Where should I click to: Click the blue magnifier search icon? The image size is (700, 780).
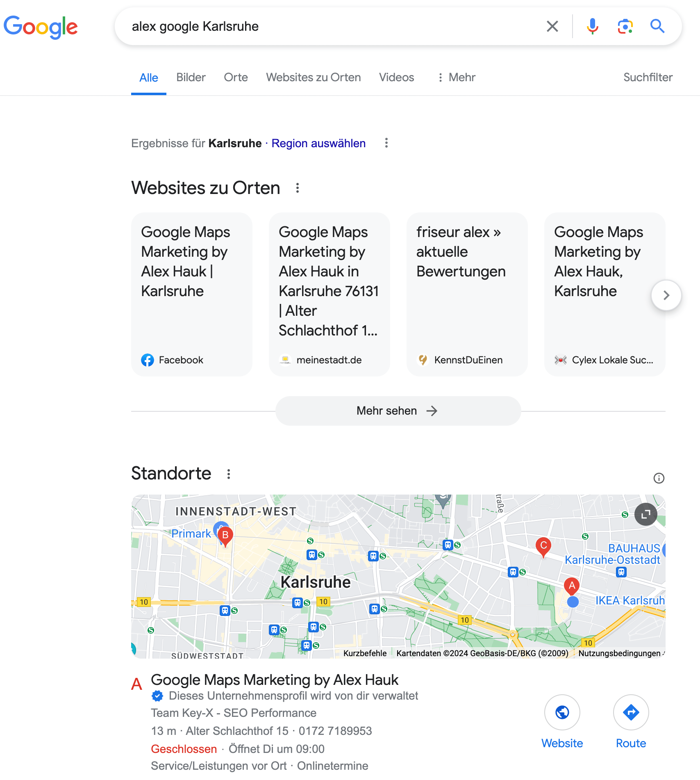click(657, 26)
